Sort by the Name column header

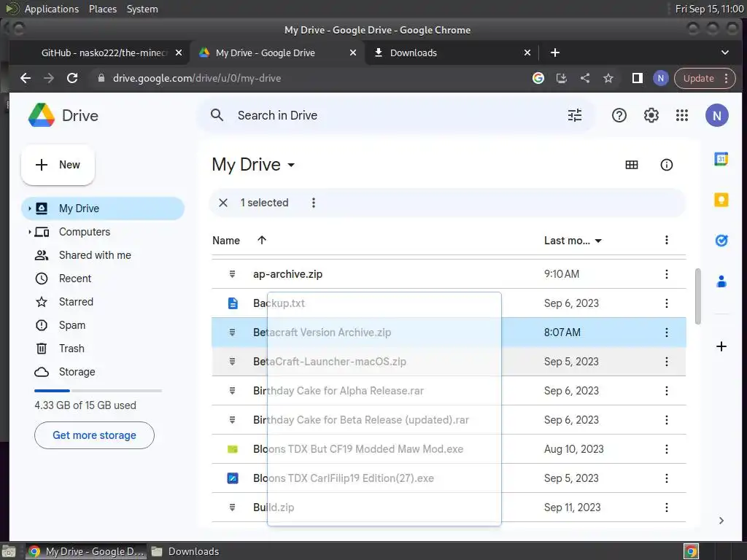pos(226,241)
